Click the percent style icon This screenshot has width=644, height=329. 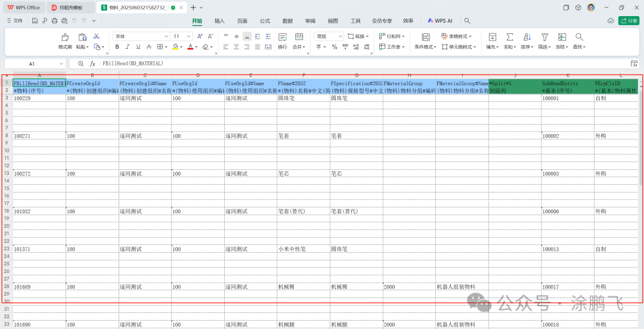coord(335,46)
